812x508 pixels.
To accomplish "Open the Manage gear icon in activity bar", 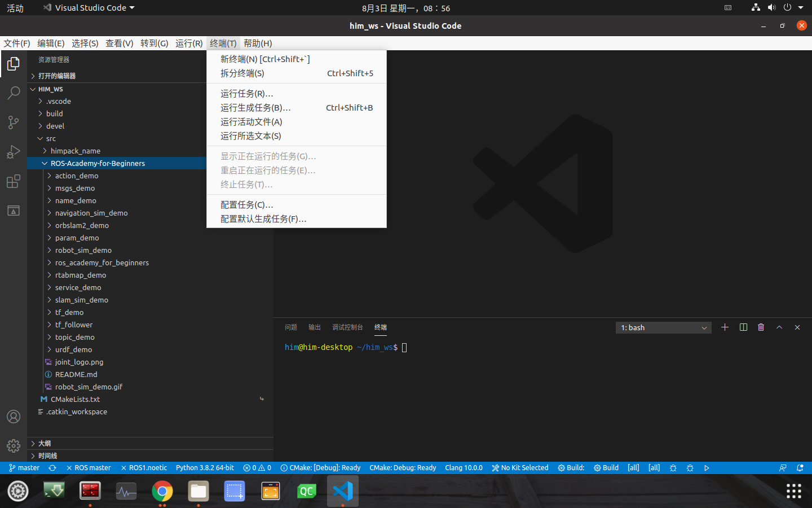I will point(14,446).
